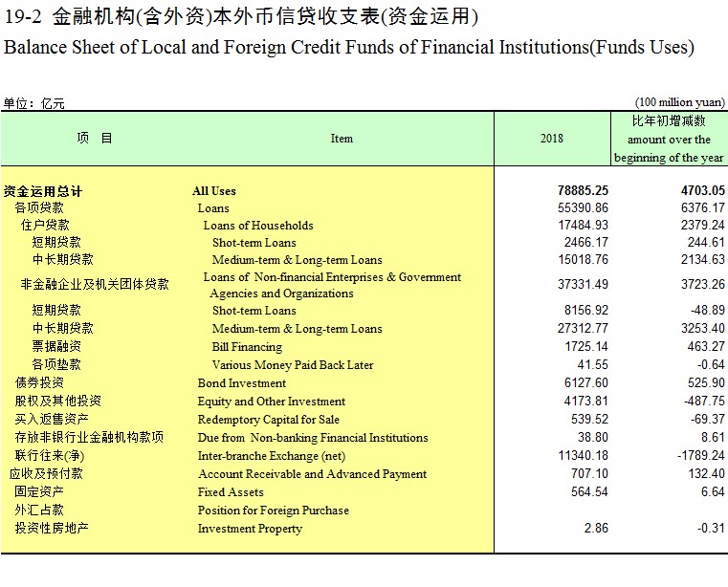Select the '票据融资' row label
728x587 pixels.
[x=56, y=346]
